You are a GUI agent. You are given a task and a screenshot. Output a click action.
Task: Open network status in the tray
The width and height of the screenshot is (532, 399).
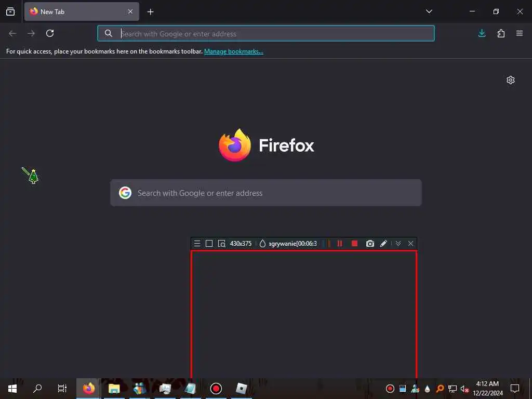pos(453,389)
